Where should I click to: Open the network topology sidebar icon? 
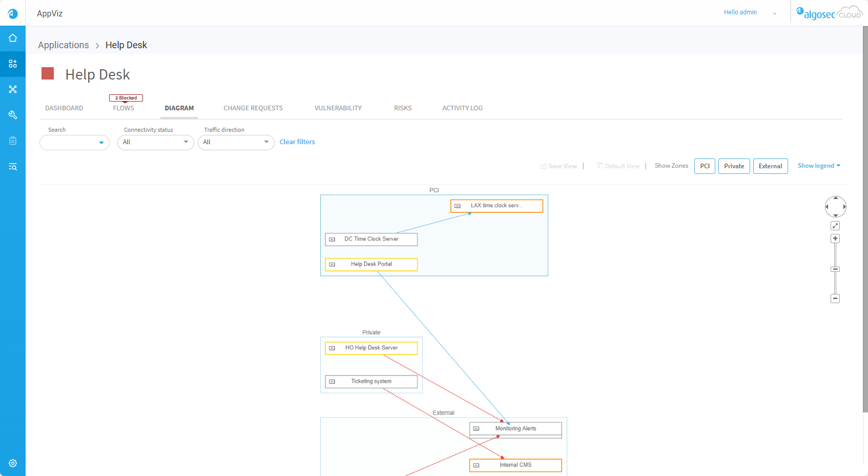13,89
